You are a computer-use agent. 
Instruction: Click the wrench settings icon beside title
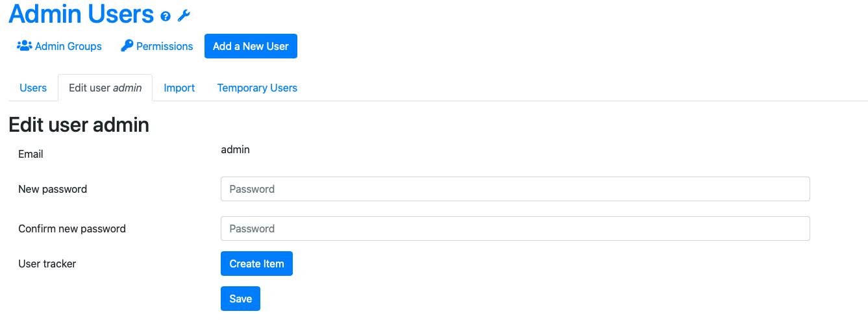(184, 16)
